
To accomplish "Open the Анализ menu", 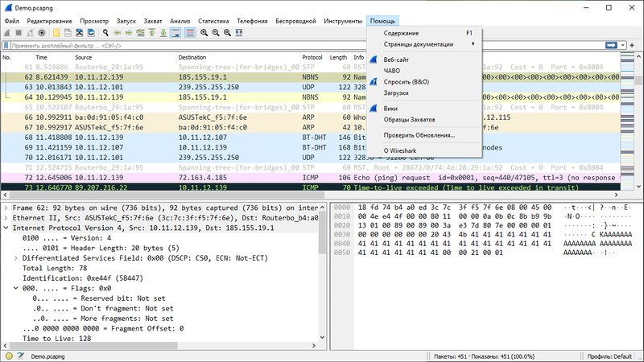I will tap(180, 21).
